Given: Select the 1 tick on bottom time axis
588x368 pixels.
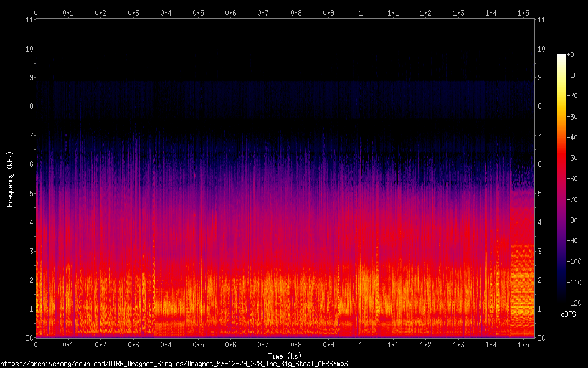Looking at the screenshot, I should [361, 344].
